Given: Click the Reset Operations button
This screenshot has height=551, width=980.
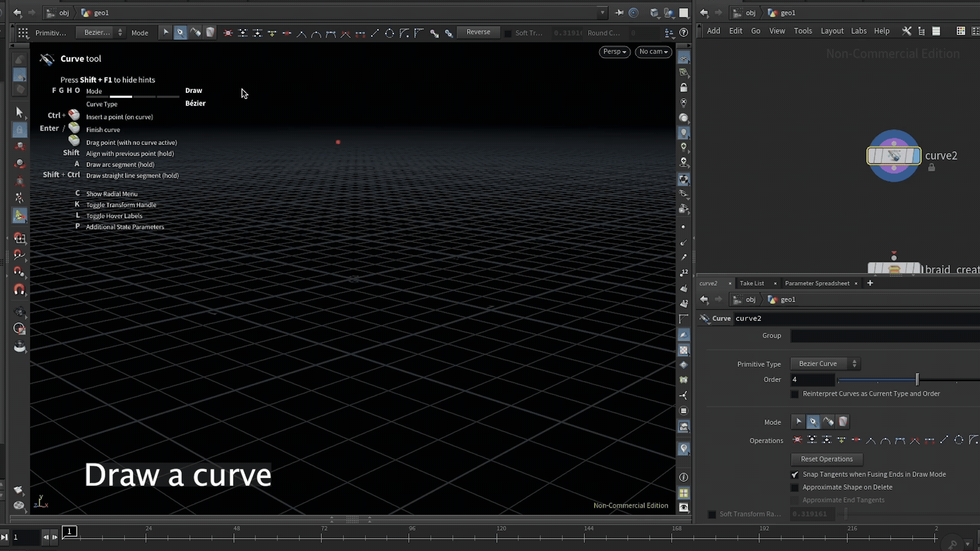Looking at the screenshot, I should coord(826,459).
